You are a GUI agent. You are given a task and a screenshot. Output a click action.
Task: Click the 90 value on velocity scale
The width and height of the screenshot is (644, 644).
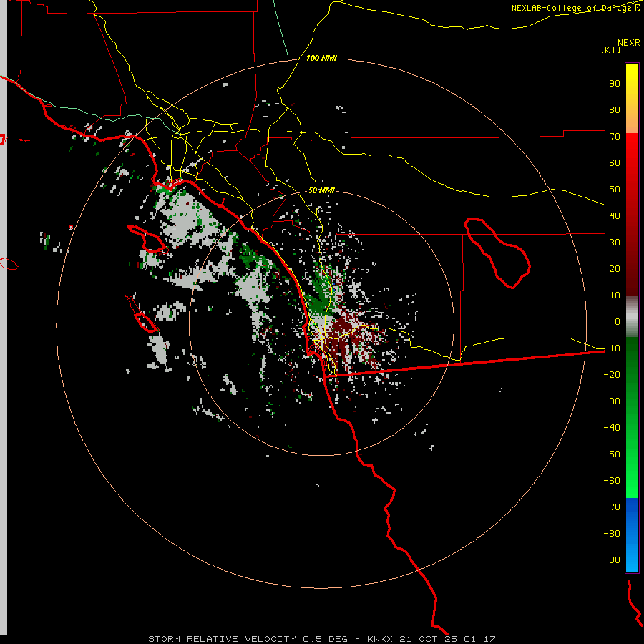click(x=615, y=84)
